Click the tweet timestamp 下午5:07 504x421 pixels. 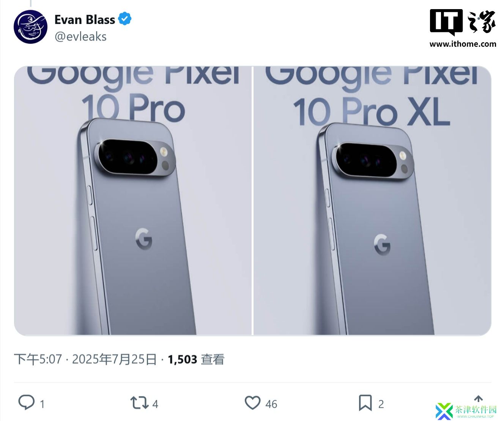click(38, 359)
